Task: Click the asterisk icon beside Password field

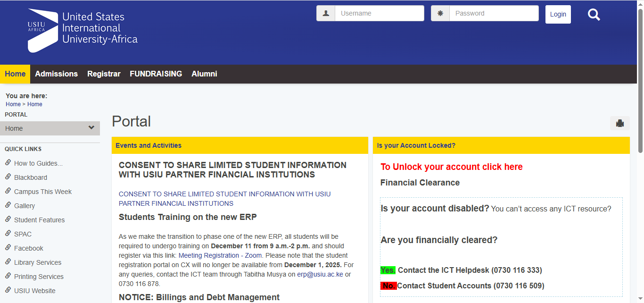Action: tap(440, 13)
